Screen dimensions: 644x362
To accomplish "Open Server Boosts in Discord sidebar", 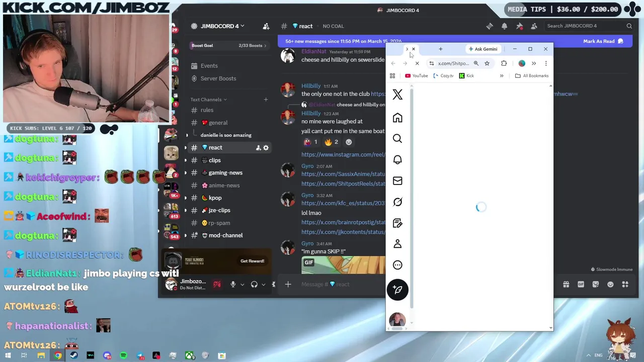I will (213, 78).
